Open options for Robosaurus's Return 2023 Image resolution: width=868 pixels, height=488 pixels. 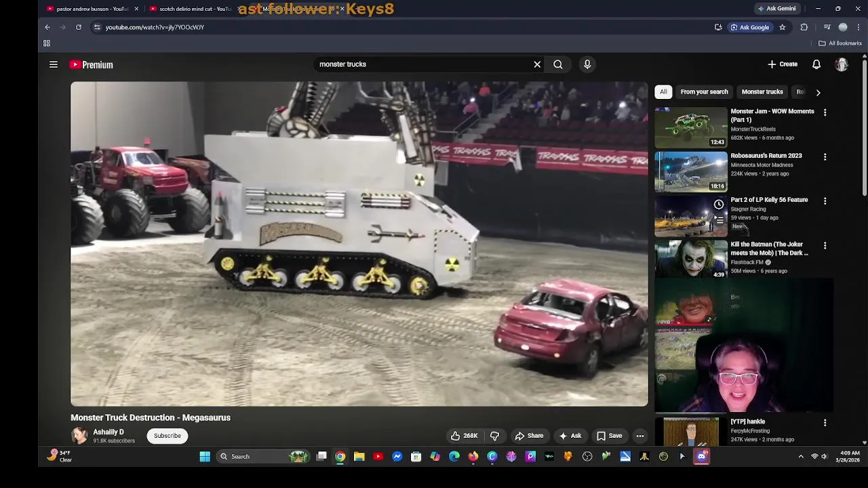click(825, 157)
